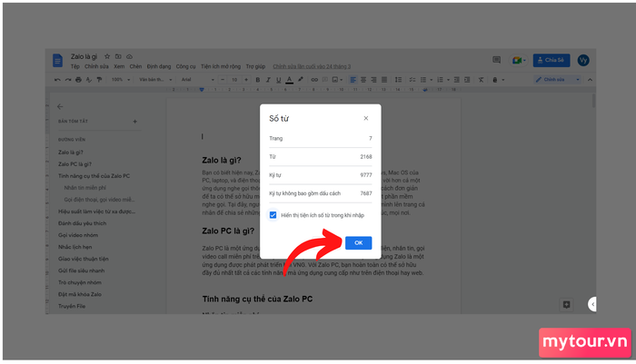Open the Định dạng menu

[x=159, y=66]
